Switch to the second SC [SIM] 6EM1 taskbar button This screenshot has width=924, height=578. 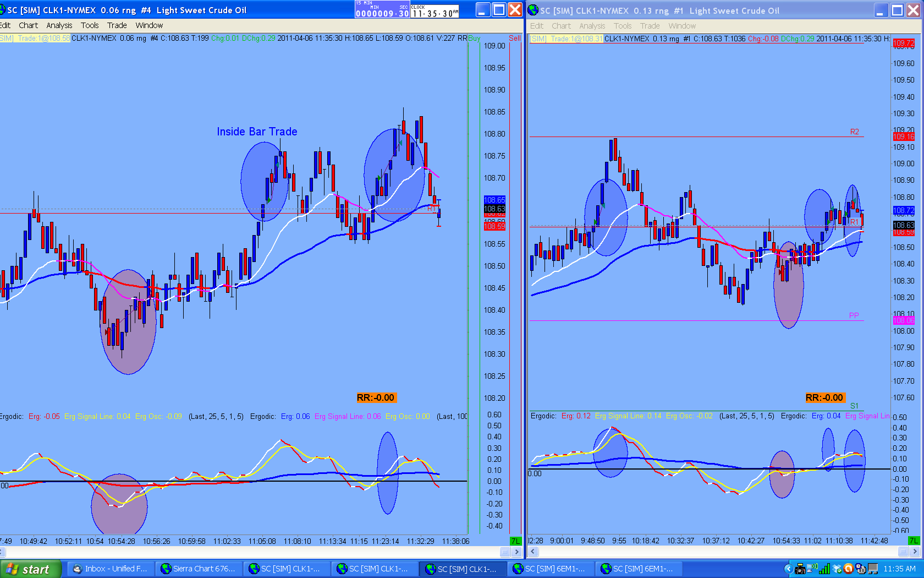[x=638, y=569]
